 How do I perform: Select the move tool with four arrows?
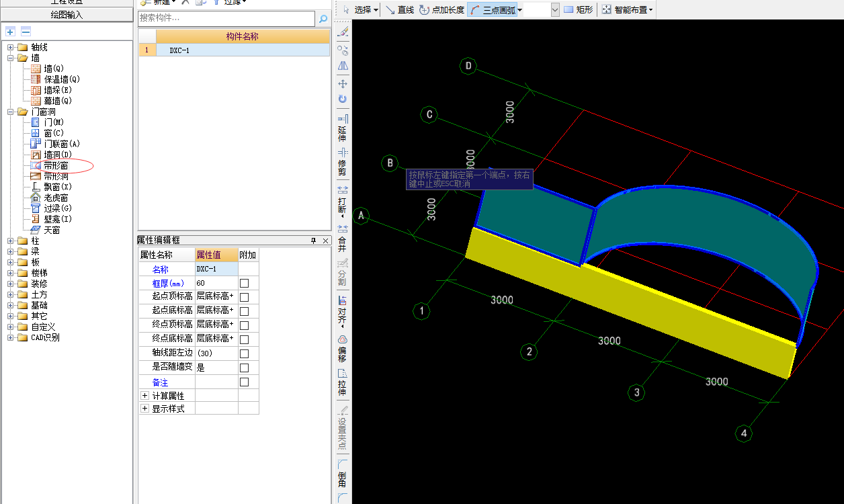pos(343,83)
